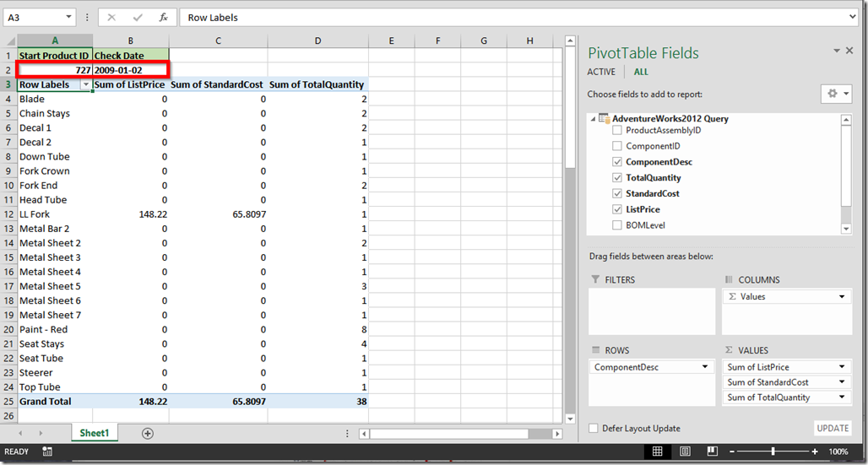Add a new sheet with plus icon
This screenshot has height=465, width=868.
(147, 434)
